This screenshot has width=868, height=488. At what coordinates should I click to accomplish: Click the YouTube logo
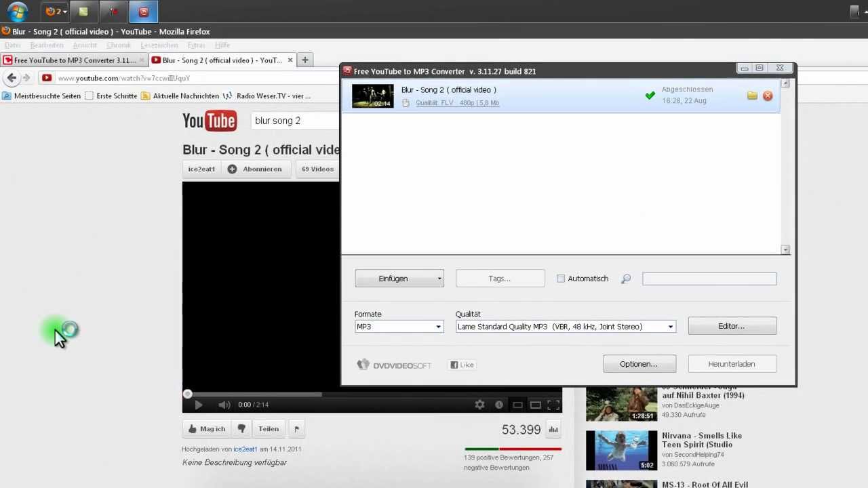(x=210, y=121)
